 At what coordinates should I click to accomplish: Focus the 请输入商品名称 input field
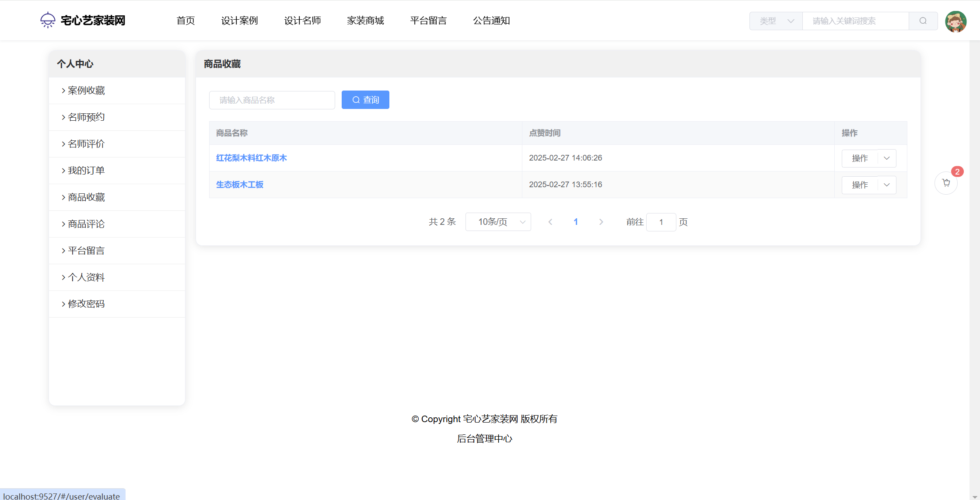click(272, 100)
